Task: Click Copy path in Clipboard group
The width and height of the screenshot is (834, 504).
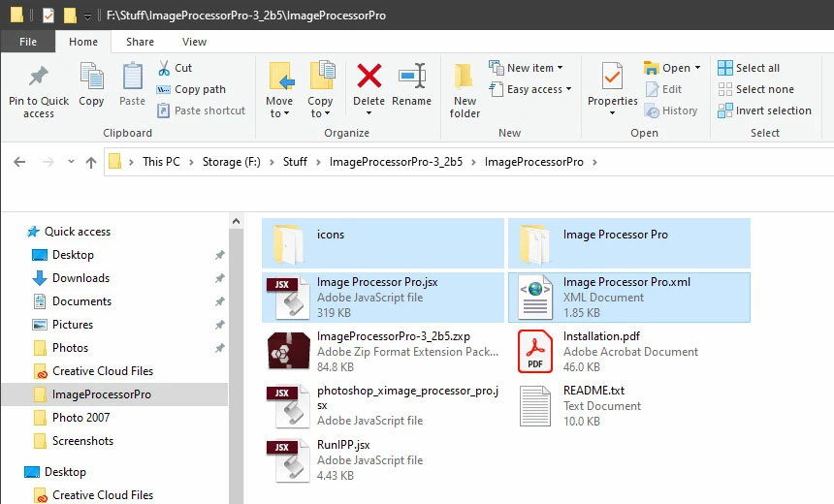Action: coord(191,89)
